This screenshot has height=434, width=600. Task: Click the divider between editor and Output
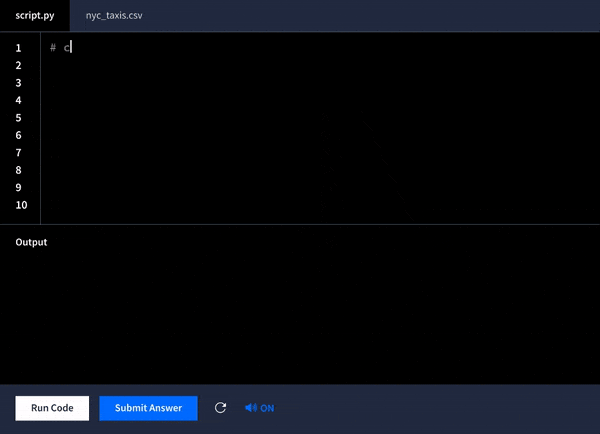pos(300,224)
